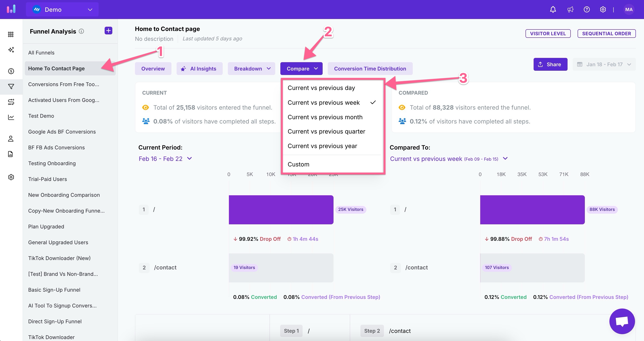Open the help question mark icon
Screen dimensions: 644x341
point(587,9)
